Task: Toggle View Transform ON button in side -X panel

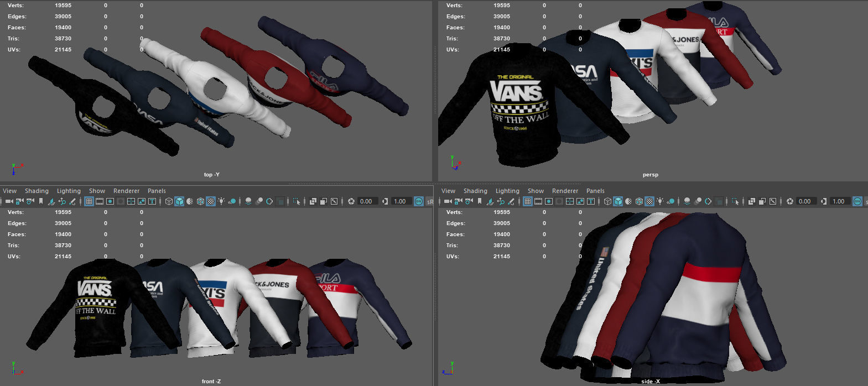Action: (857, 201)
